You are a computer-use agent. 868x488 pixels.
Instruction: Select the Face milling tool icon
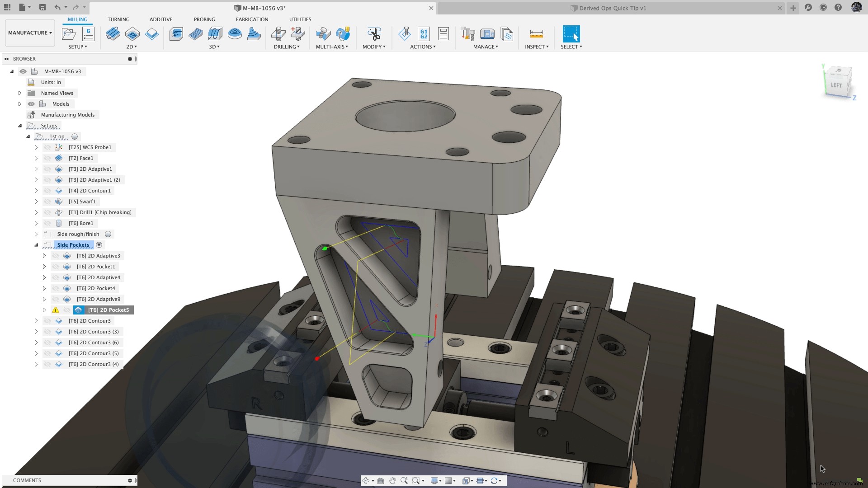pos(113,34)
